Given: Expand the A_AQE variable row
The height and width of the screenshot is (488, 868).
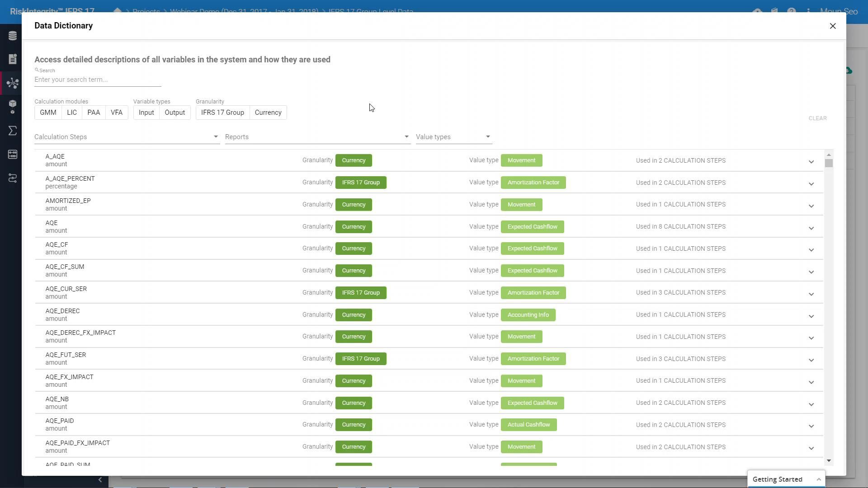Looking at the screenshot, I should point(811,161).
